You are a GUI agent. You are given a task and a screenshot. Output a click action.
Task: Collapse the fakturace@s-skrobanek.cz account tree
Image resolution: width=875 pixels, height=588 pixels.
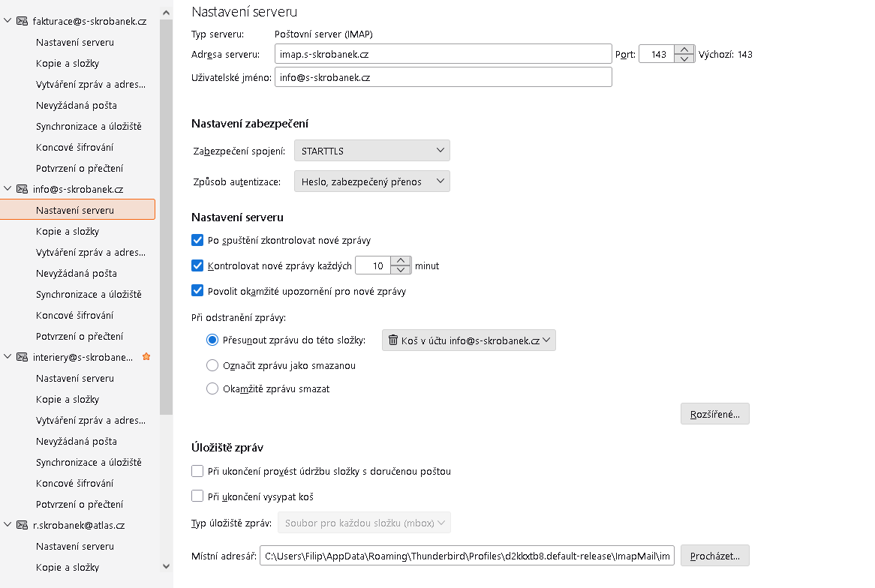8,21
